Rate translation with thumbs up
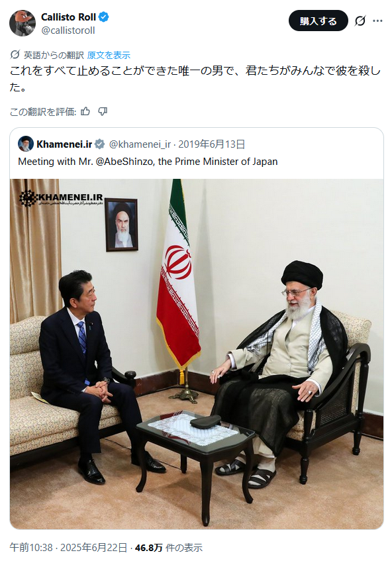392x563 pixels. (85, 112)
